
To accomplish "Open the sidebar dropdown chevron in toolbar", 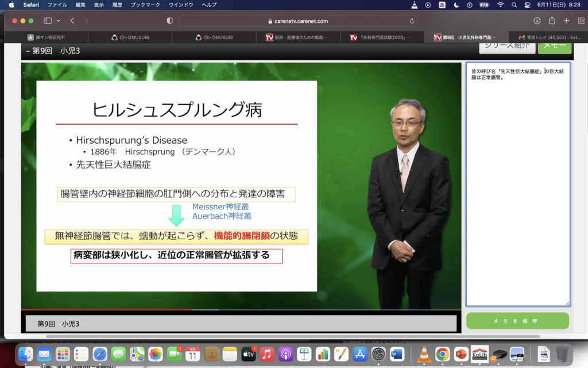I will click(x=58, y=21).
